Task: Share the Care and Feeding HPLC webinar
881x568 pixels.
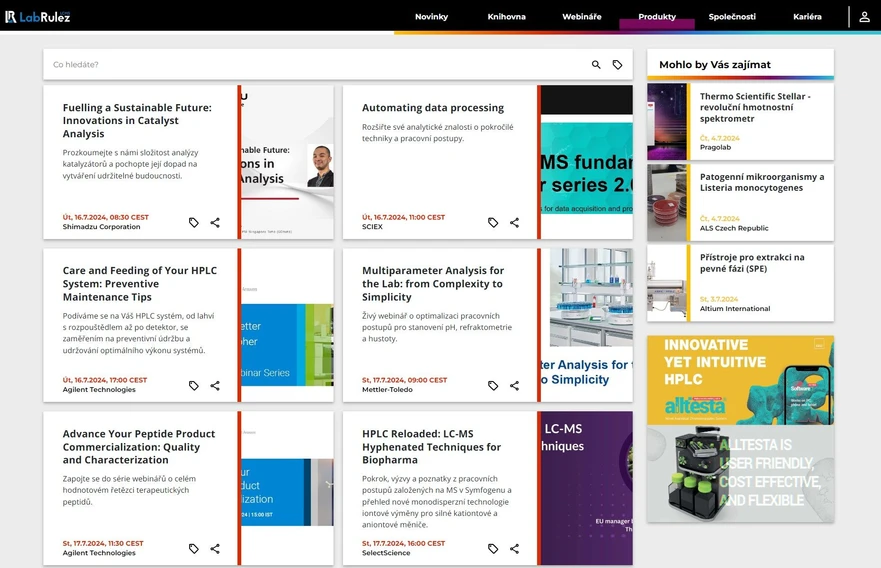Action: pos(215,385)
